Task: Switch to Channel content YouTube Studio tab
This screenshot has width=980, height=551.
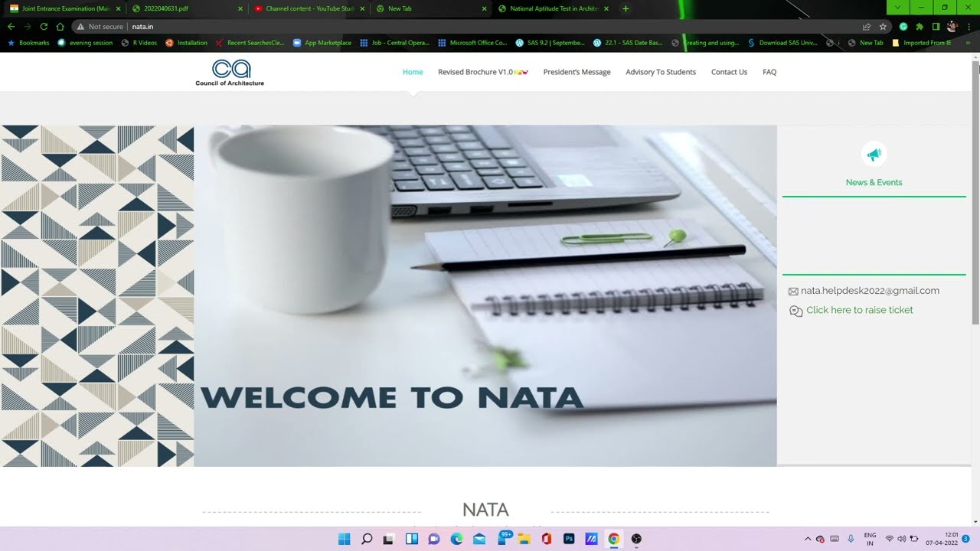Action: (x=309, y=8)
